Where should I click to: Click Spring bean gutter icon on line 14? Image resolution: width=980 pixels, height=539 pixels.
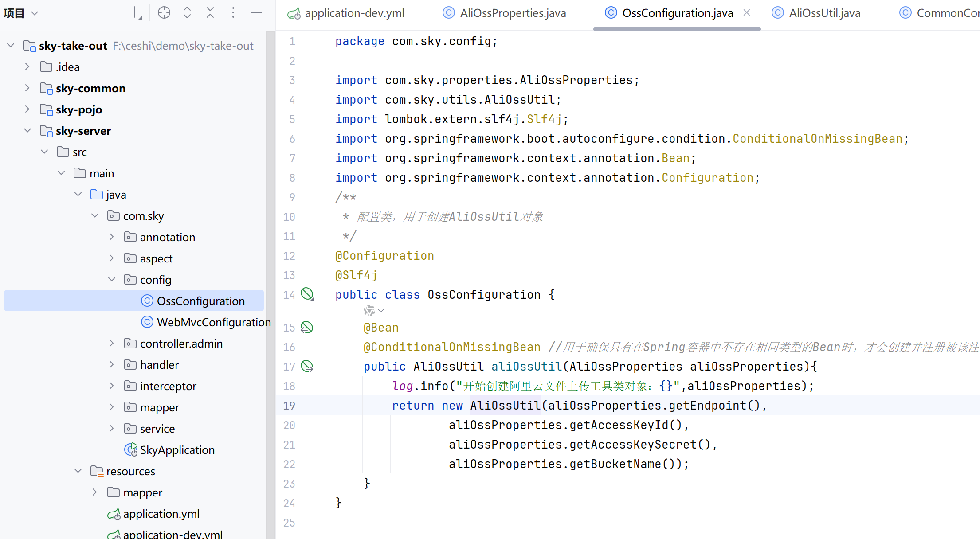click(x=307, y=294)
